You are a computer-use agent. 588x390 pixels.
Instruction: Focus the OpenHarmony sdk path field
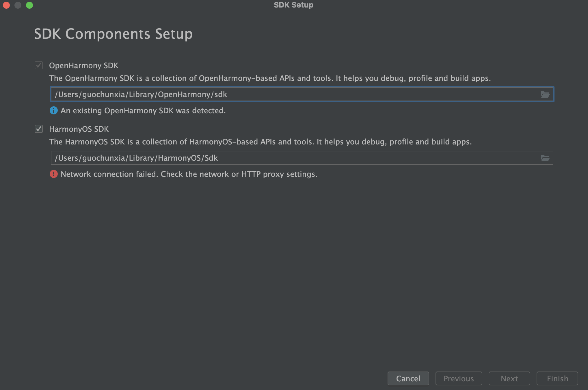coord(302,94)
